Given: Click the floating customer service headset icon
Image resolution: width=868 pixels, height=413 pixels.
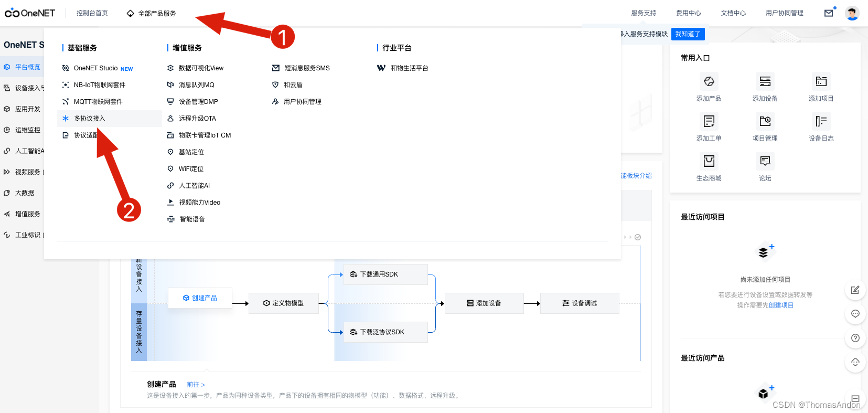Looking at the screenshot, I should (x=855, y=362).
